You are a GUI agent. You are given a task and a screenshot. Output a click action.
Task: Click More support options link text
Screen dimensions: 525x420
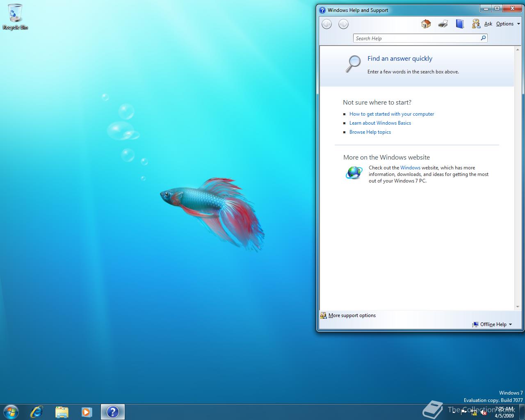(352, 315)
